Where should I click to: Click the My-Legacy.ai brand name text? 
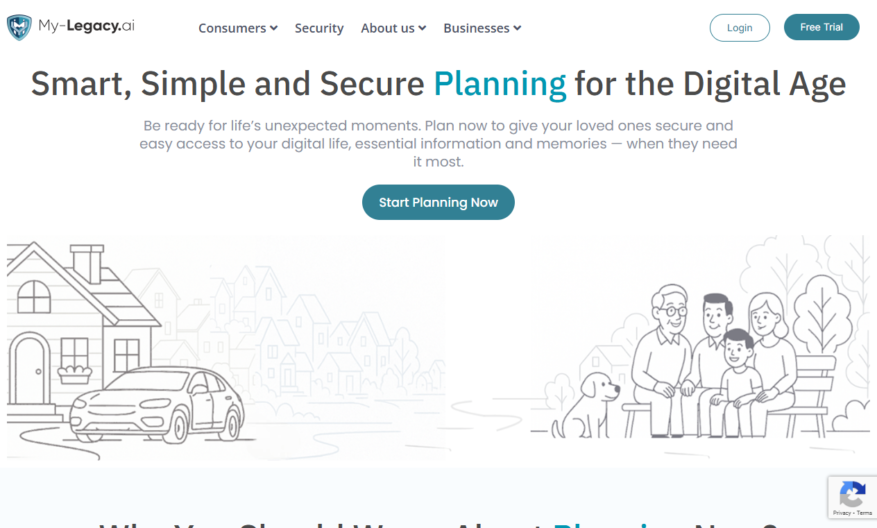coord(86,26)
